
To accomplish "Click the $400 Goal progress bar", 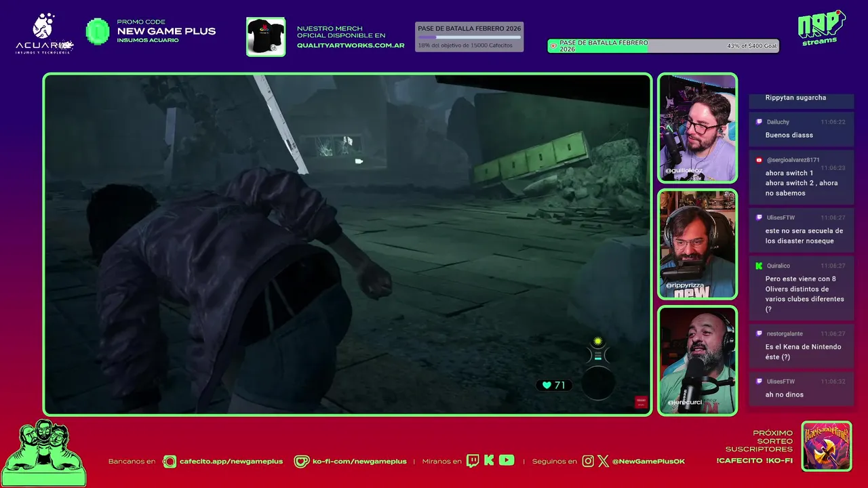I will [x=663, y=45].
